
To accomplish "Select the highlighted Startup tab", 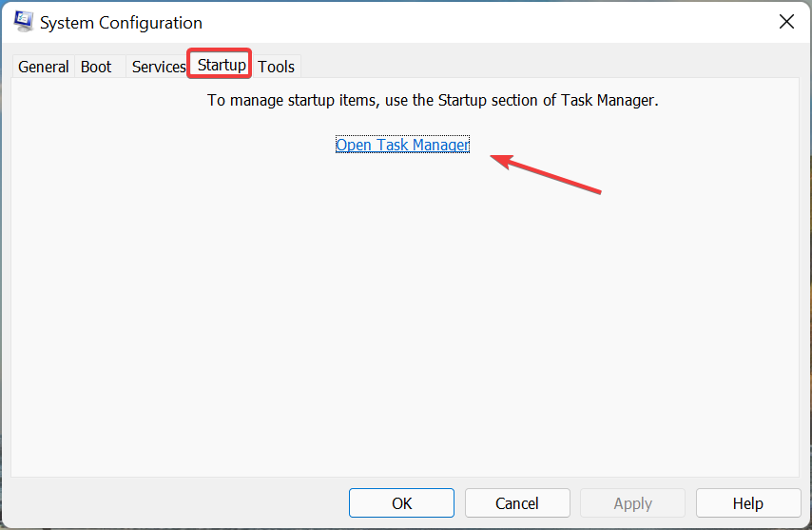I will 222,65.
